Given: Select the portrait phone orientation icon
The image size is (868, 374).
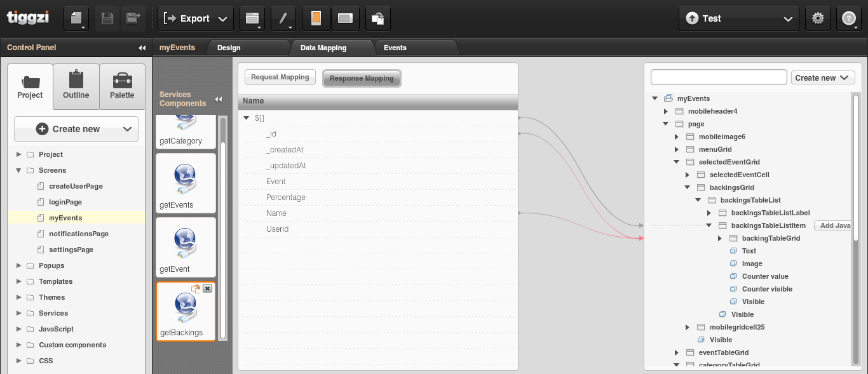Looking at the screenshot, I should coord(316,18).
